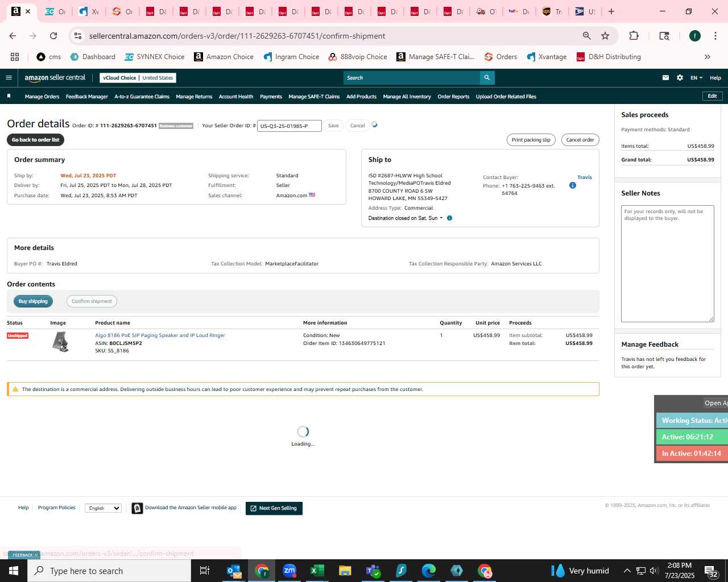Click the info icon beside buyer phone number
Viewport: 728px width, 582px height.
tap(573, 185)
